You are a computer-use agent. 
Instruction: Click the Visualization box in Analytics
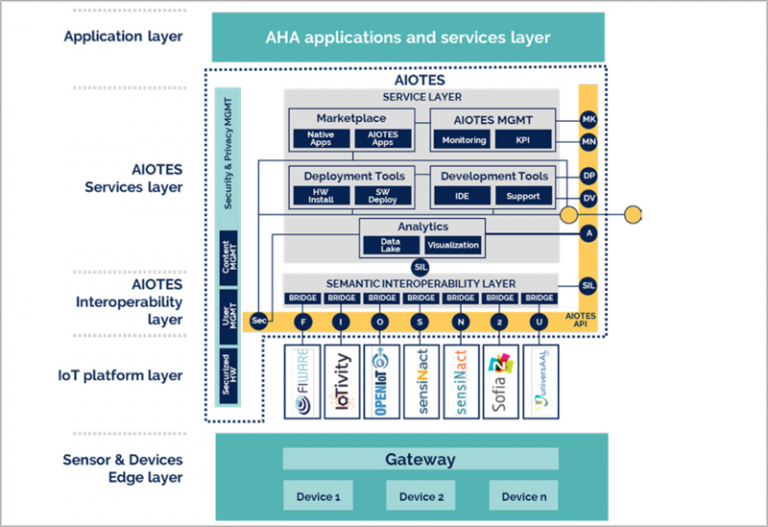453,244
